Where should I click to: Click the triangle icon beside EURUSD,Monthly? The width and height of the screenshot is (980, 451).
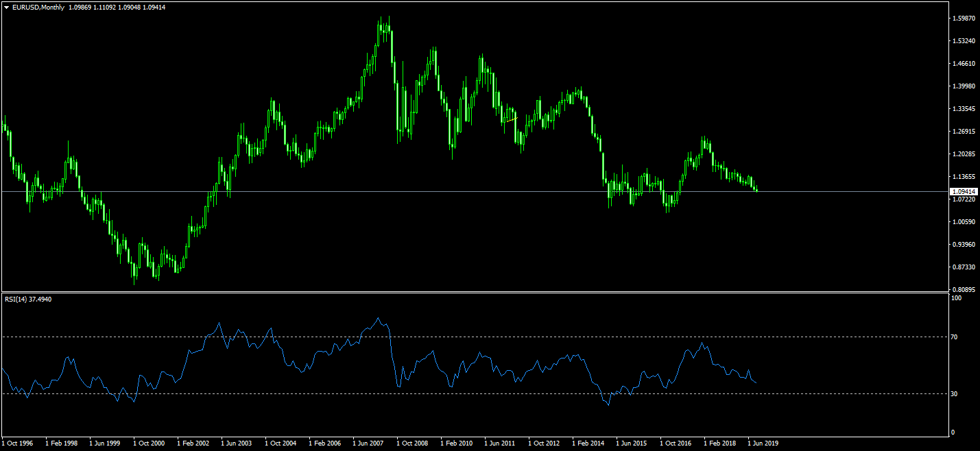6,7
